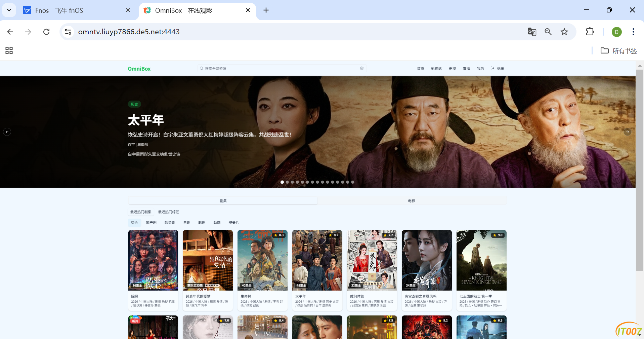Switch hot list to 最近热门综艺

coord(169,212)
